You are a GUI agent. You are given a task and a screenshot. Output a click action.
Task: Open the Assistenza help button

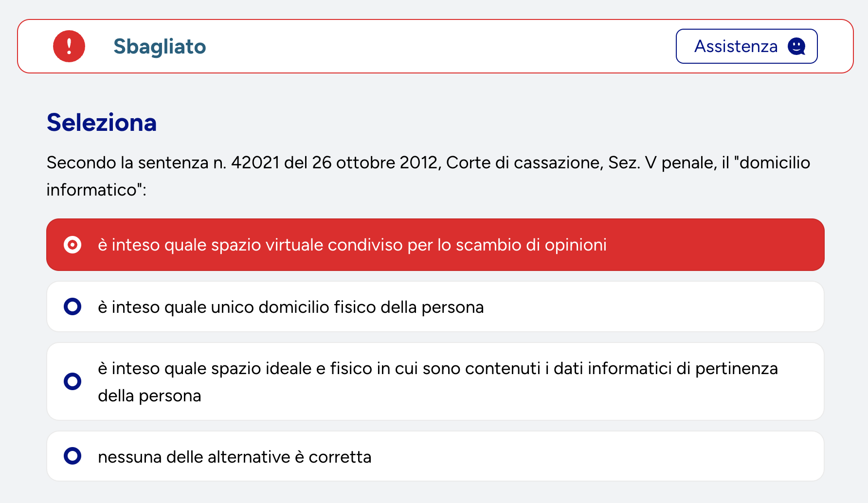(746, 46)
